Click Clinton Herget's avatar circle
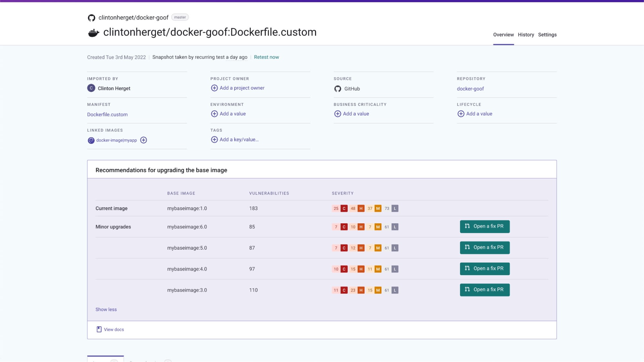 pos(91,88)
